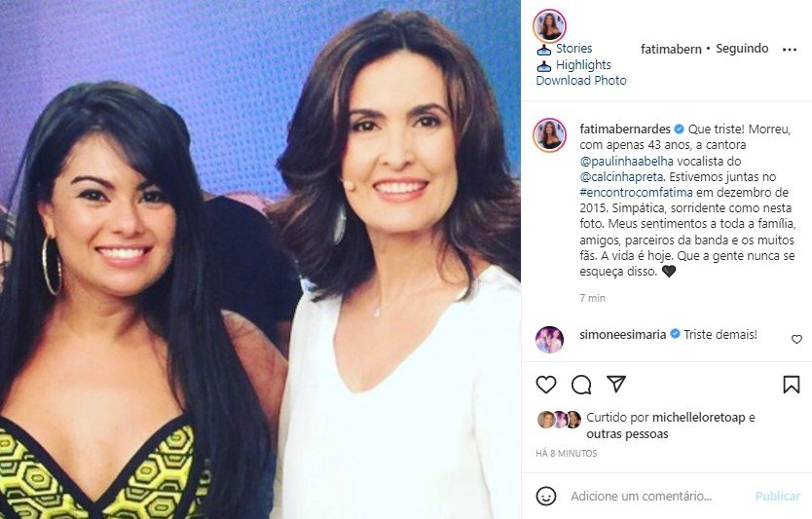This screenshot has width=812, height=519.
Task: Open the emoji picker smiley icon
Action: (x=546, y=497)
